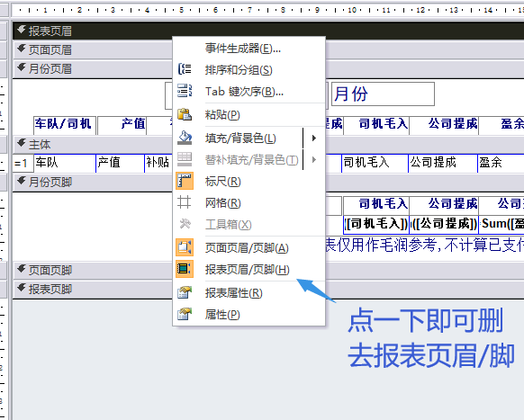Click the 粘贴 clipboard icon
Screen dimensions: 524x420
185,114
